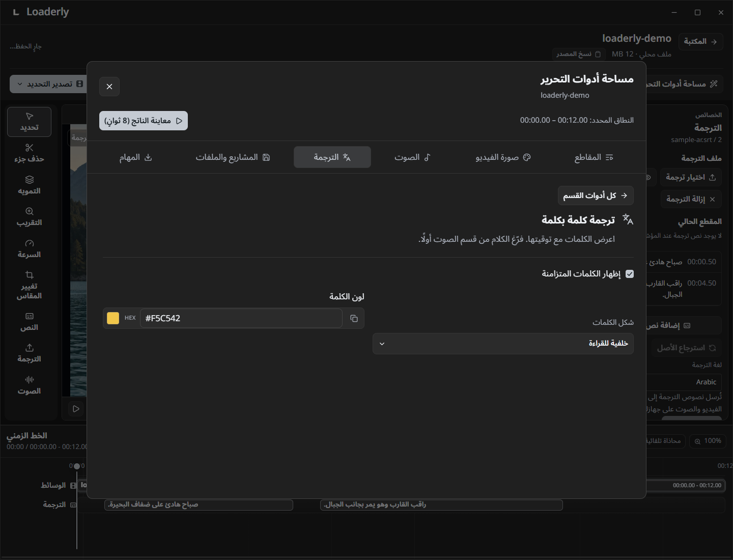Click كل أدوات القسم back button
The height and width of the screenshot is (560, 733).
pyautogui.click(x=596, y=195)
